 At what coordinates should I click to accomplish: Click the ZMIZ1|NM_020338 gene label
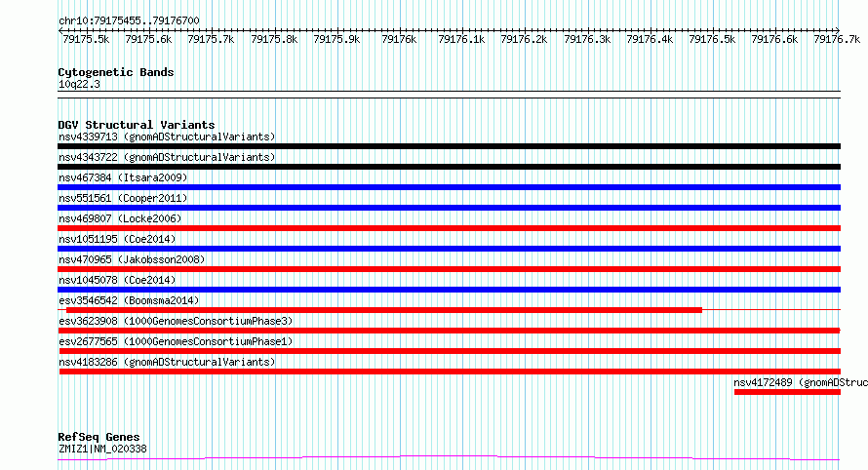pos(103,449)
